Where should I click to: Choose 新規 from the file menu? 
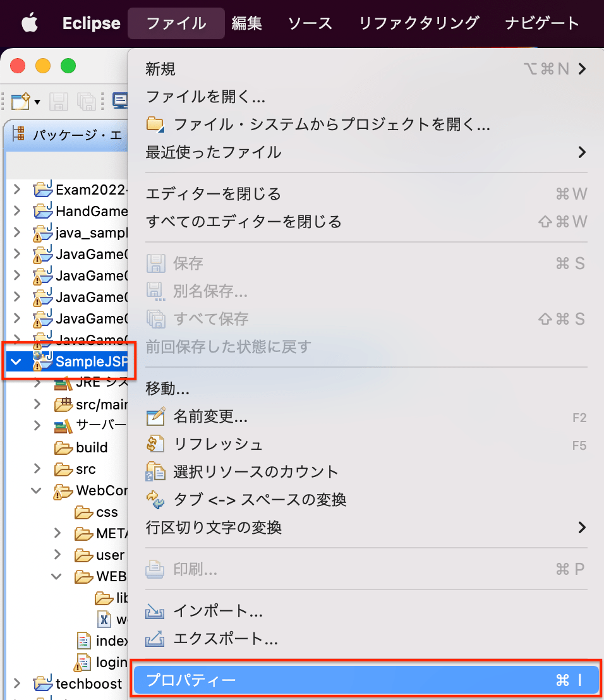(x=366, y=69)
